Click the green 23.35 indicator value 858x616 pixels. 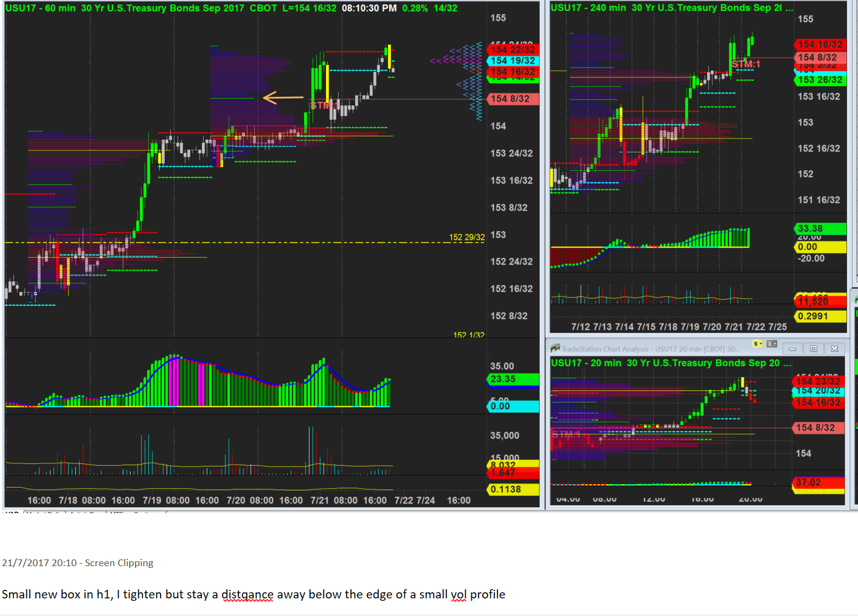click(x=513, y=379)
